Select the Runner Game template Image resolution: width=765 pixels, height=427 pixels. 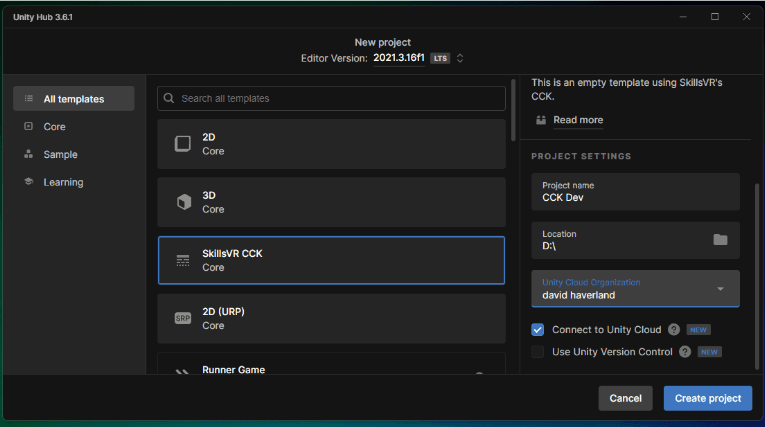click(x=331, y=364)
